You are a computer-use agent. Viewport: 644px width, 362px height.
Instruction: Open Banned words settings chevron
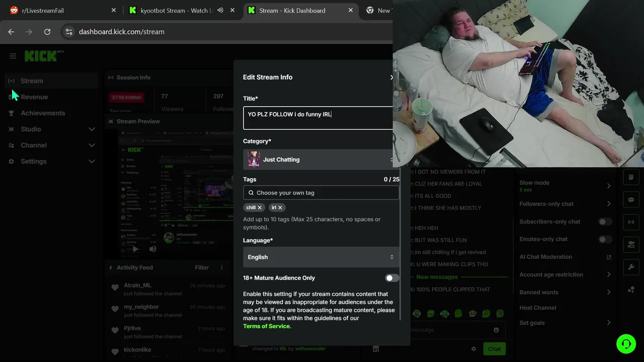point(609,292)
